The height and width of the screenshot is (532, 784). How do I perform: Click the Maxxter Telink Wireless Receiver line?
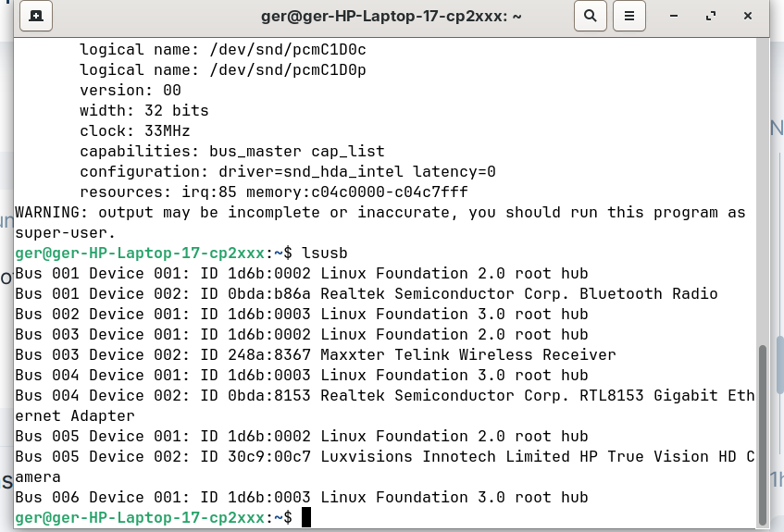tap(315, 354)
